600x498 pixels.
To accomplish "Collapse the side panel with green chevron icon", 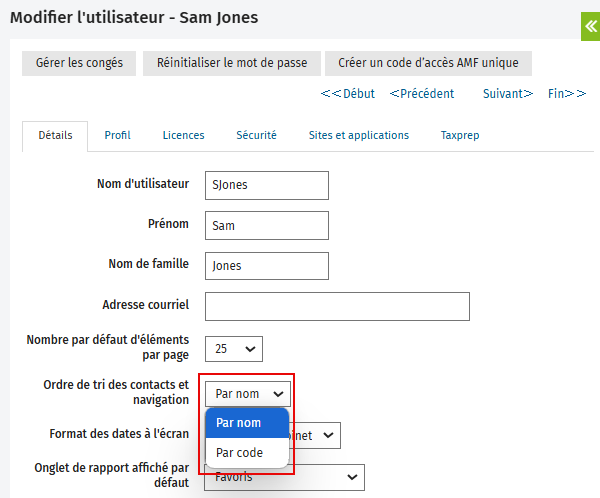I will 590,26.
